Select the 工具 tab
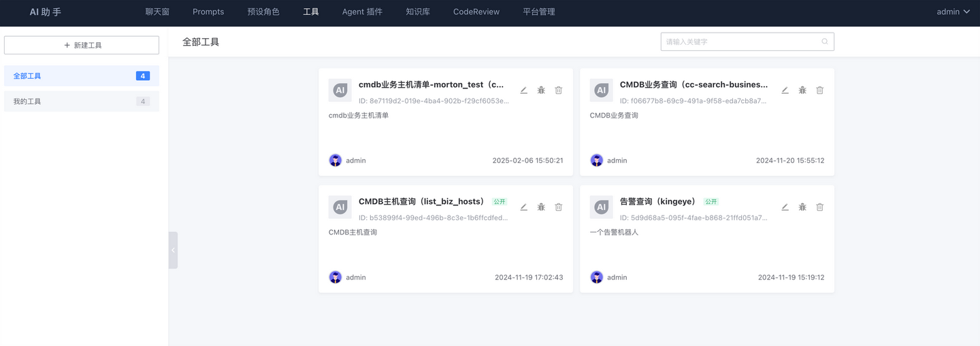This screenshot has width=980, height=346. tap(311, 12)
